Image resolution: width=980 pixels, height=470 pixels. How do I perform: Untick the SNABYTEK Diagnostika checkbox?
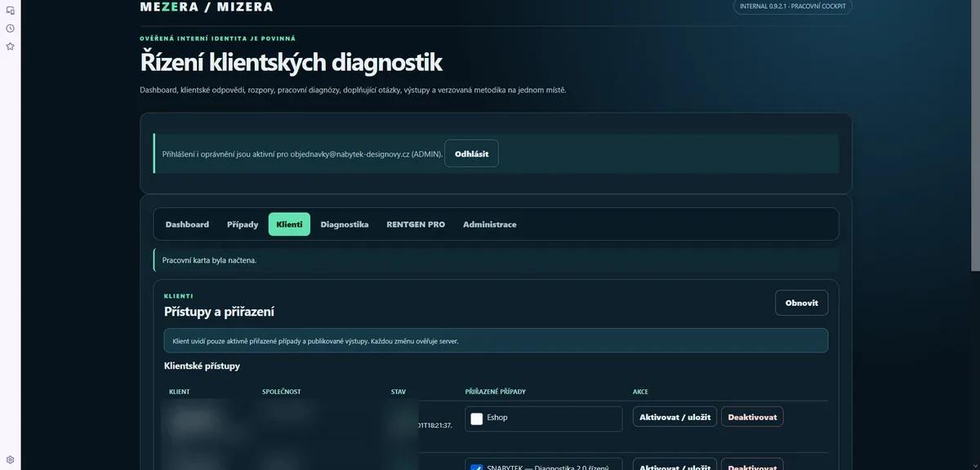(477, 468)
